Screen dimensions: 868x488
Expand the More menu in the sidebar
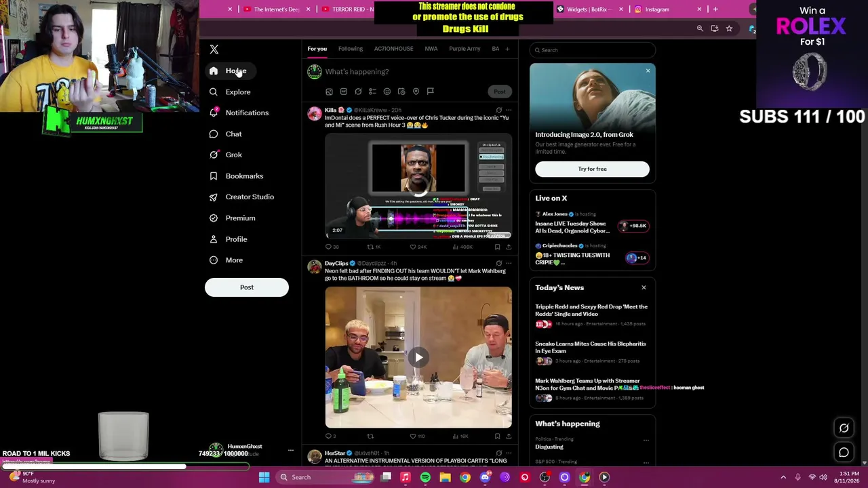(x=226, y=260)
